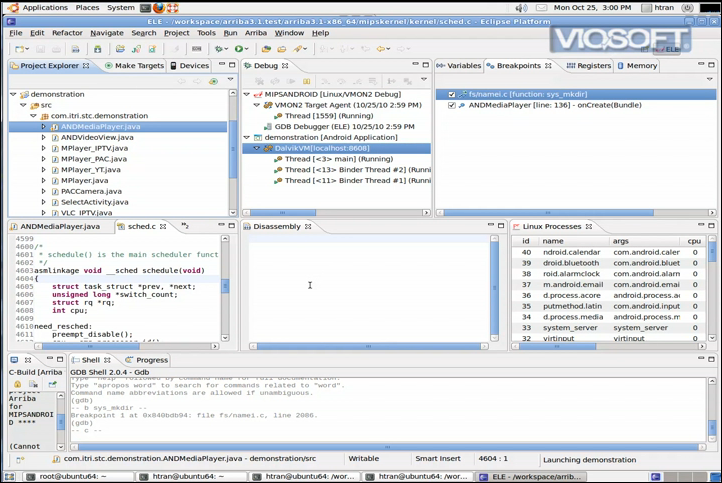Click the Show Desktop icon in the bottom panel

click(x=10, y=477)
